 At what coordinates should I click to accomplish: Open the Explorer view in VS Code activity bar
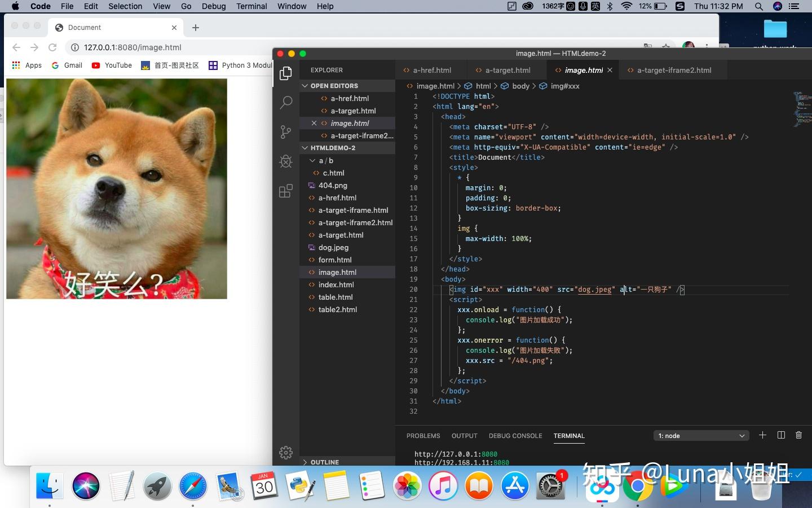[286, 73]
